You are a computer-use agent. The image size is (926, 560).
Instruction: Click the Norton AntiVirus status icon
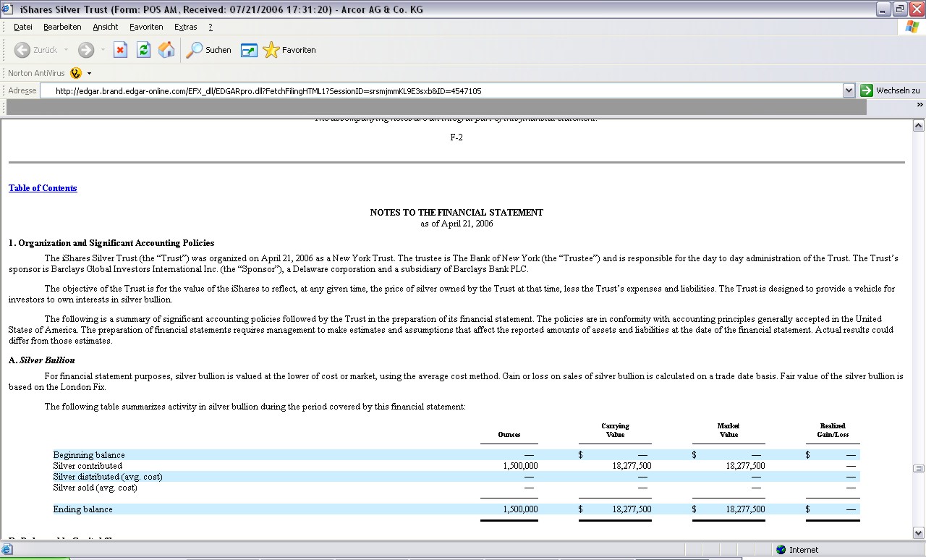pos(76,73)
